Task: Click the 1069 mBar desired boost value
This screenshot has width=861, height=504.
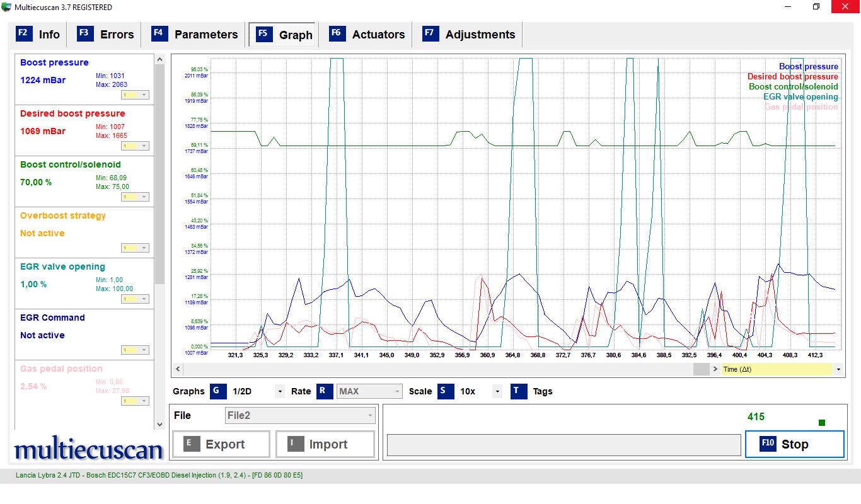Action: [43, 131]
